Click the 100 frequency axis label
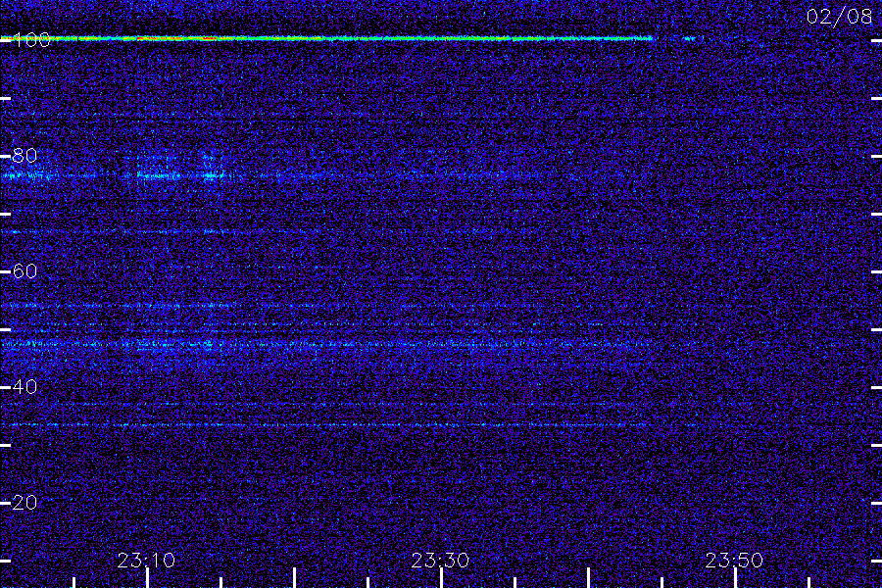The height and width of the screenshot is (588, 882). click(31, 39)
